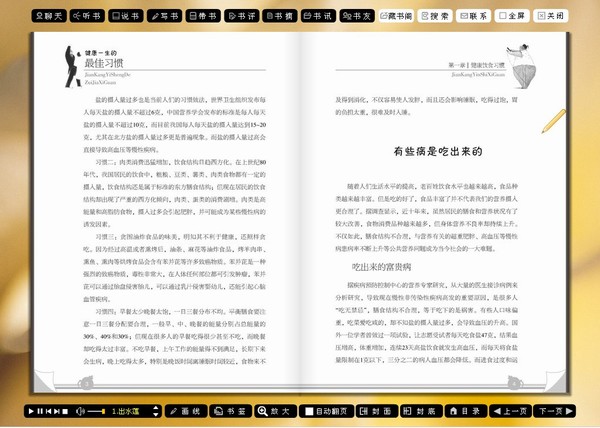Click the 借书 borrow-book button
The height and width of the screenshot is (428, 600).
(203, 16)
